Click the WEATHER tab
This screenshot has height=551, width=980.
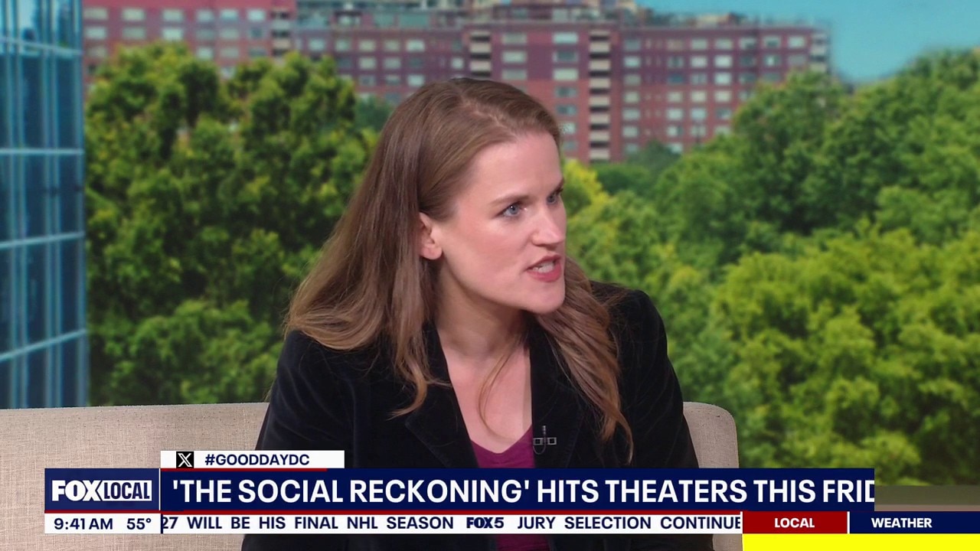click(x=915, y=523)
